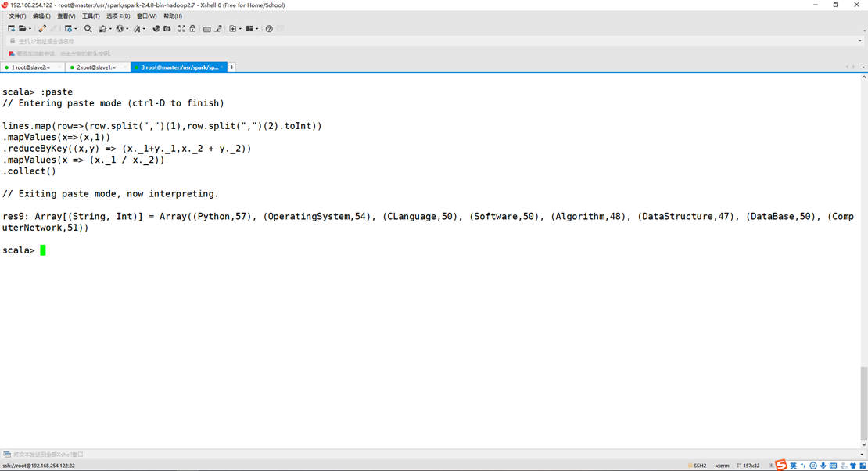Expand the dropdown next to new-tab icon
This screenshot has width=868, height=471.
tap(240, 29)
